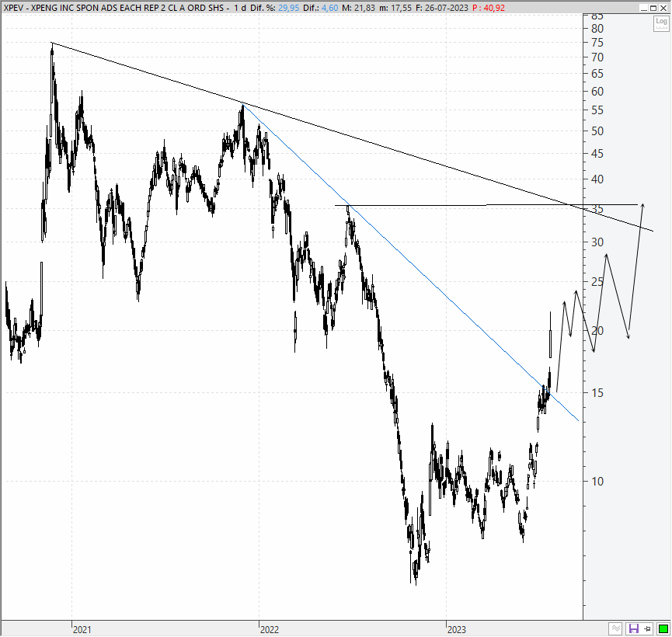Click the 10 price level on scale
672x637 pixels.
pyautogui.click(x=597, y=482)
